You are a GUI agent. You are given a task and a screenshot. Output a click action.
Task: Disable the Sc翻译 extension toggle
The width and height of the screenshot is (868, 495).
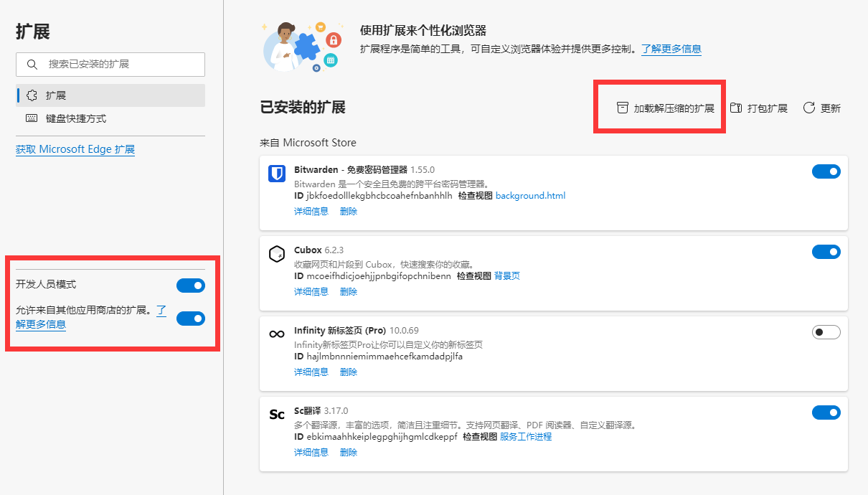click(826, 412)
